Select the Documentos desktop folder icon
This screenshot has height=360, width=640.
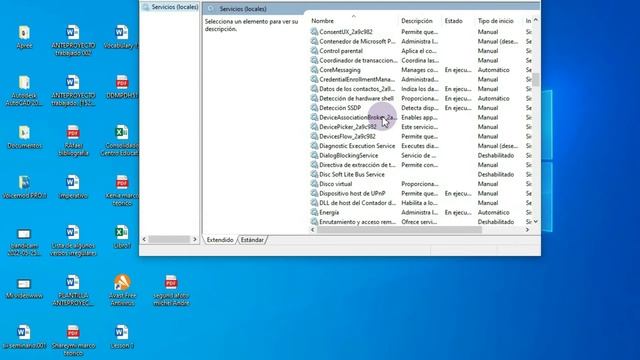tap(24, 133)
